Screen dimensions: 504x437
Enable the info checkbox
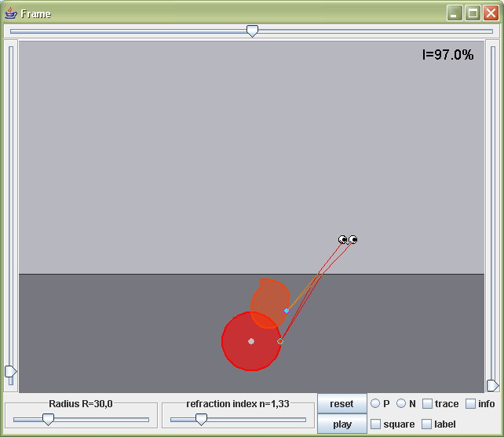(470, 403)
